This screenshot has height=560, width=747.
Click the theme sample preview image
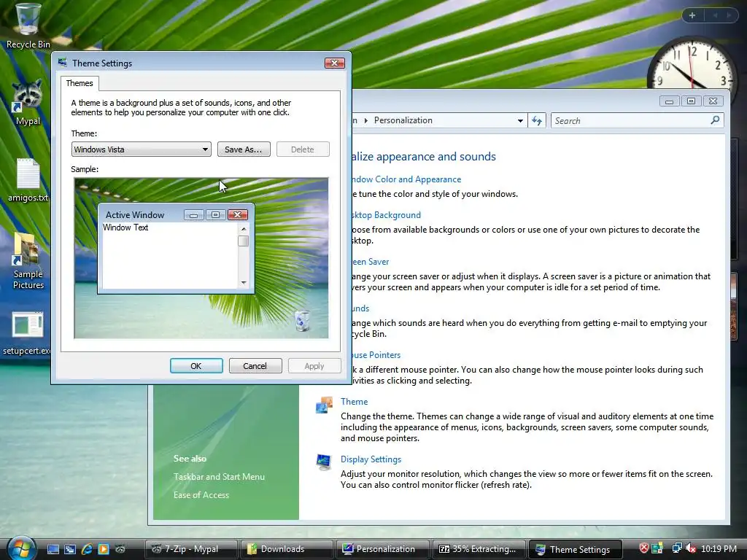coord(201,258)
